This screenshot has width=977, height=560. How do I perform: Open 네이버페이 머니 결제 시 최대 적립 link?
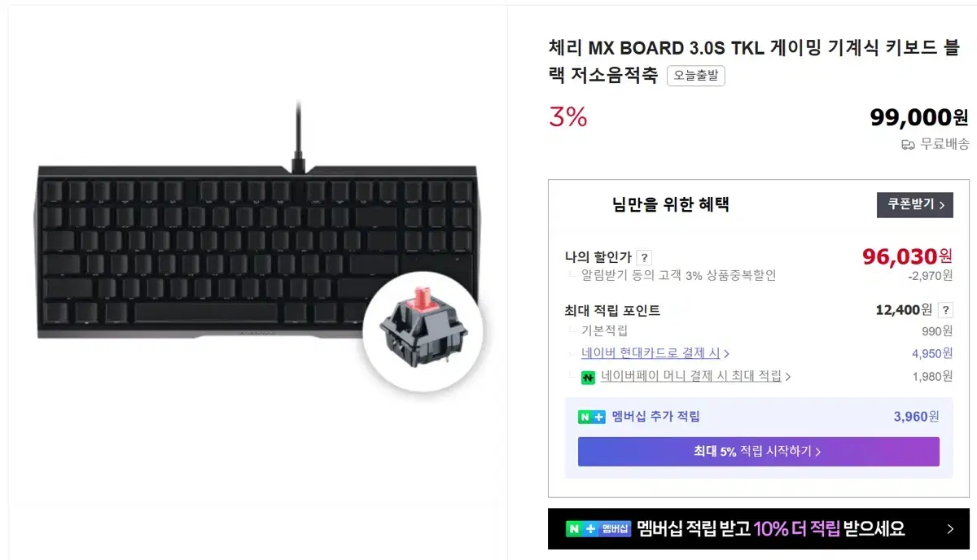point(691,376)
